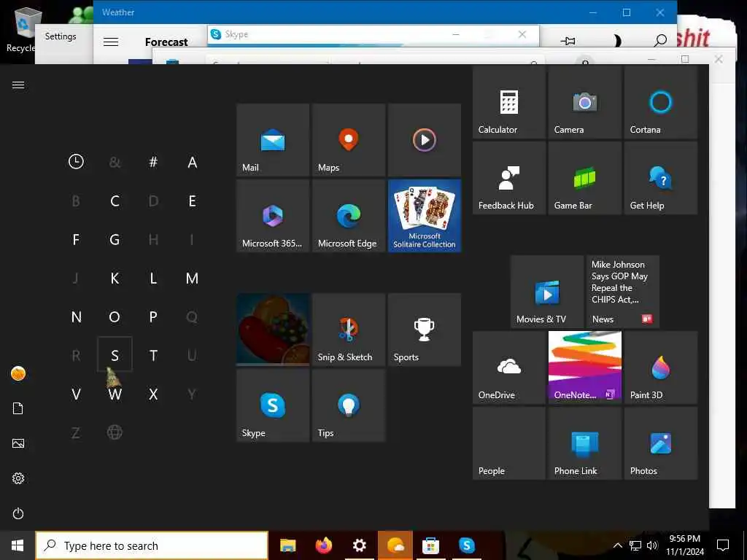Jump to apps starting with F
This screenshot has height=560, width=747.
(x=76, y=239)
